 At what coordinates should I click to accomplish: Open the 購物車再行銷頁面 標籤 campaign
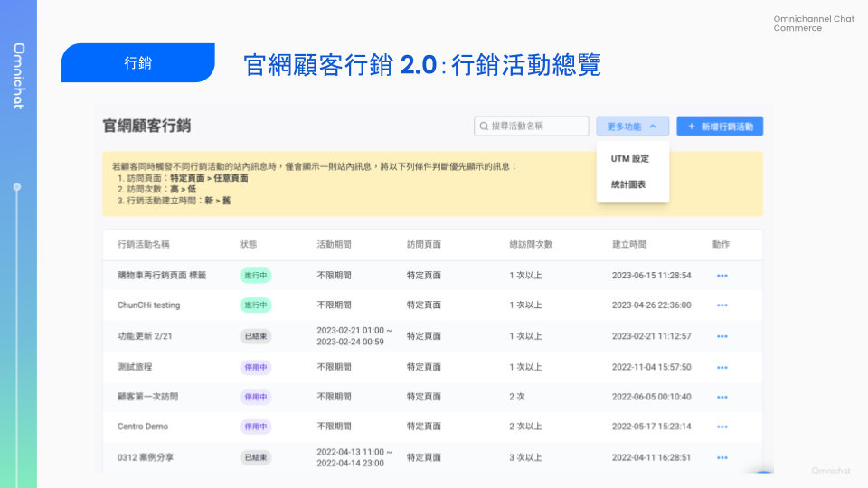tap(162, 276)
